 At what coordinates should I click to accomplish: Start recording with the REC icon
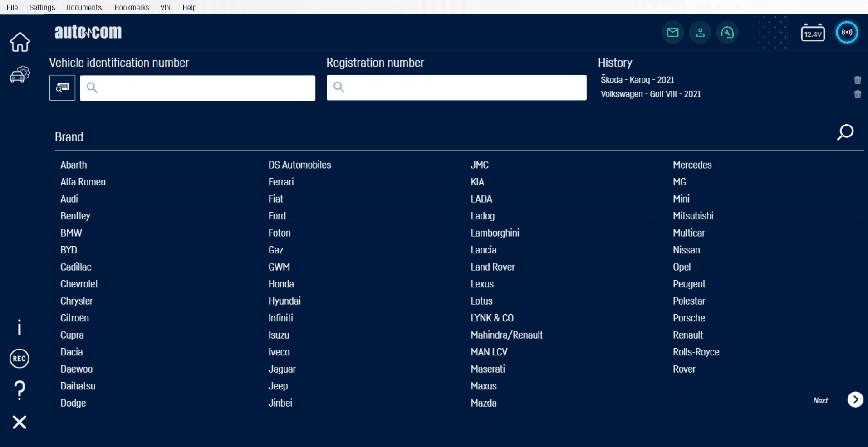coord(19,359)
